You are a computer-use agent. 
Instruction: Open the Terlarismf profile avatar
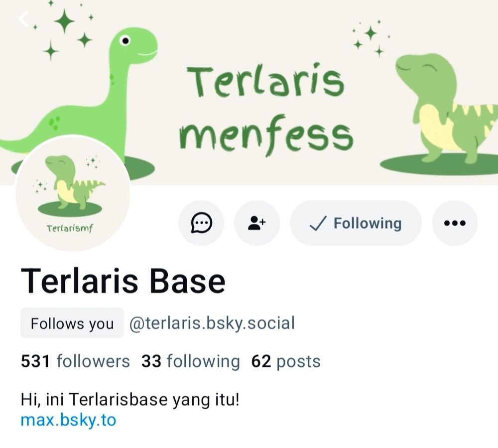pos(73,193)
